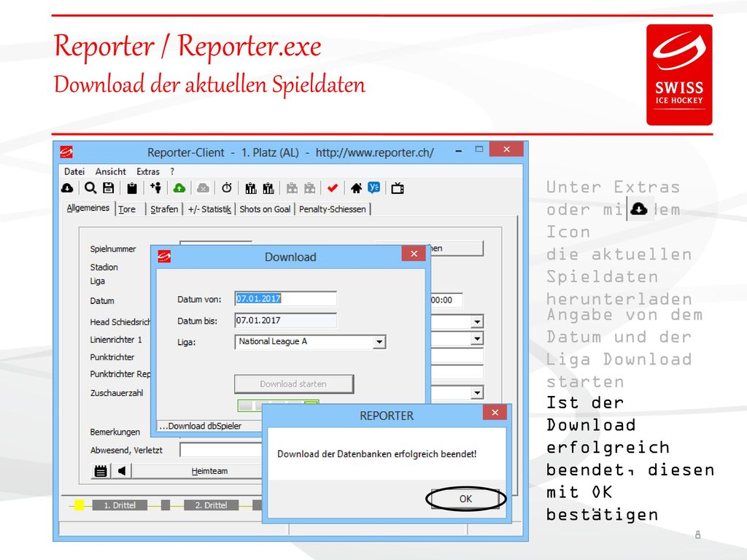Click the blue speech bubble toolbar icon
This screenshot has height=560, width=747.
click(374, 187)
